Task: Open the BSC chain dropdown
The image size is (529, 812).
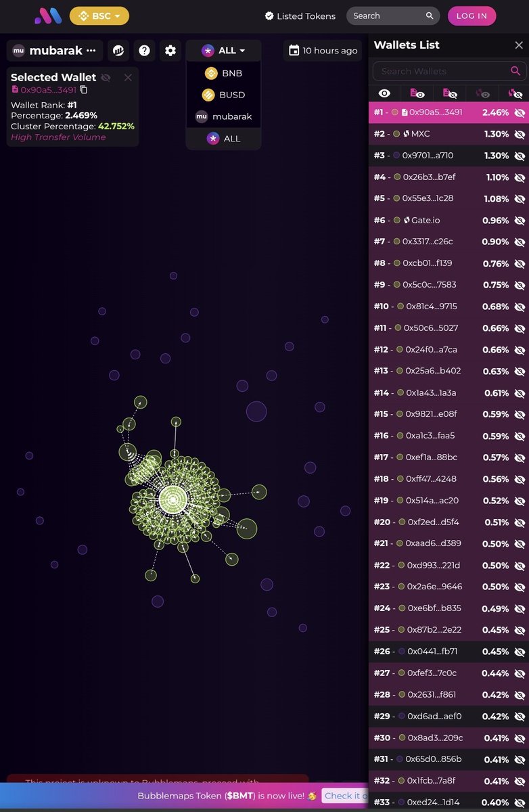Action: (99, 16)
